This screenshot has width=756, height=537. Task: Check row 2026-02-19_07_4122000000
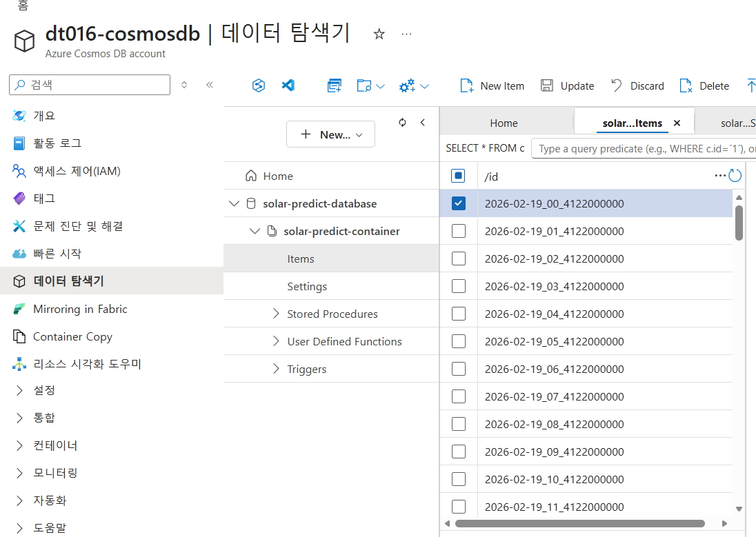coord(459,396)
